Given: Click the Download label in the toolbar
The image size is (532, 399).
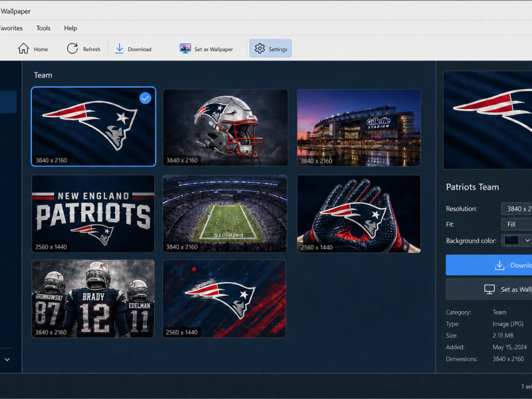Looking at the screenshot, I should coord(140,49).
